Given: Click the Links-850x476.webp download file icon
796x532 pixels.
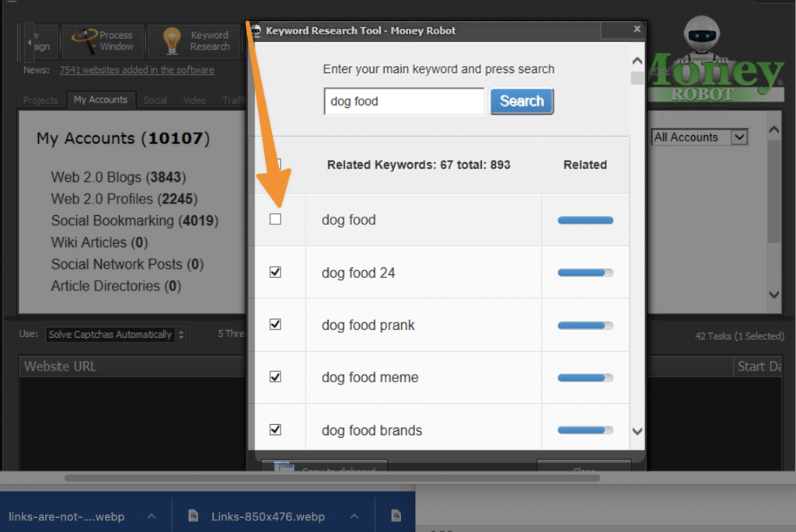Looking at the screenshot, I should [194, 516].
